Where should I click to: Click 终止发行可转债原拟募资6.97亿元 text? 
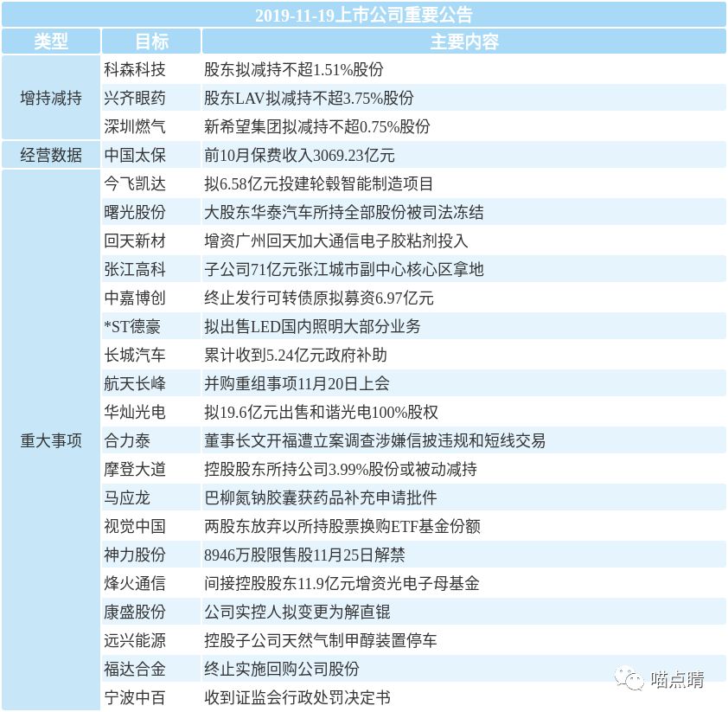point(319,298)
